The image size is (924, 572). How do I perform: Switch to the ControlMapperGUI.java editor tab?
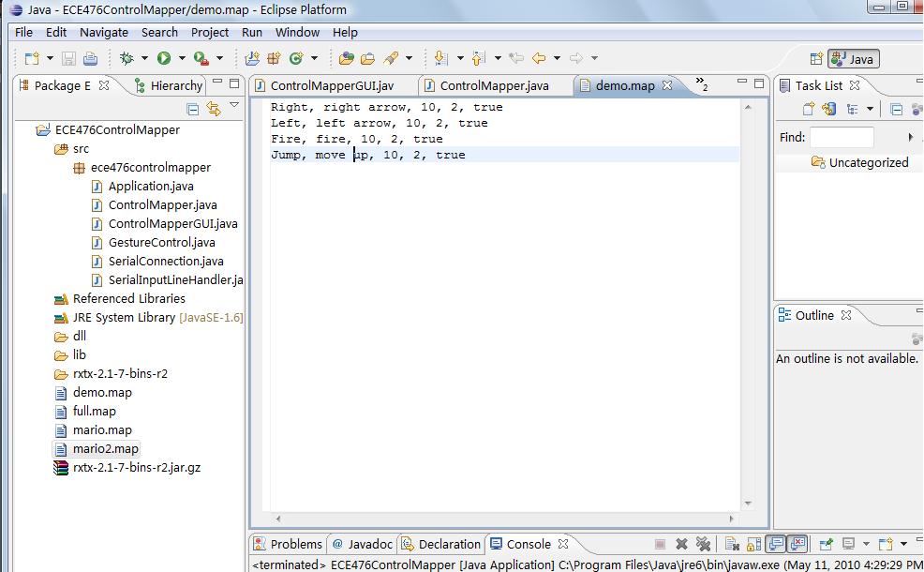[332, 85]
